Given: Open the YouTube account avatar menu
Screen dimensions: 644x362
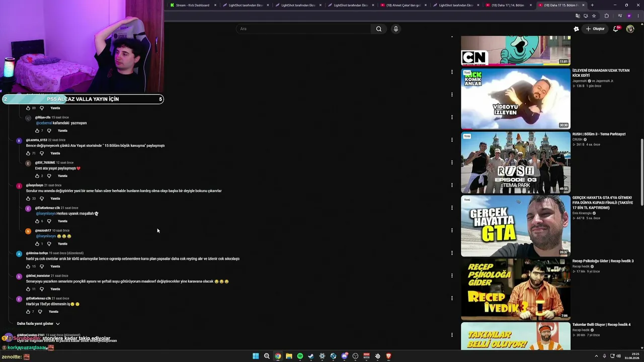Looking at the screenshot, I should [x=630, y=29].
